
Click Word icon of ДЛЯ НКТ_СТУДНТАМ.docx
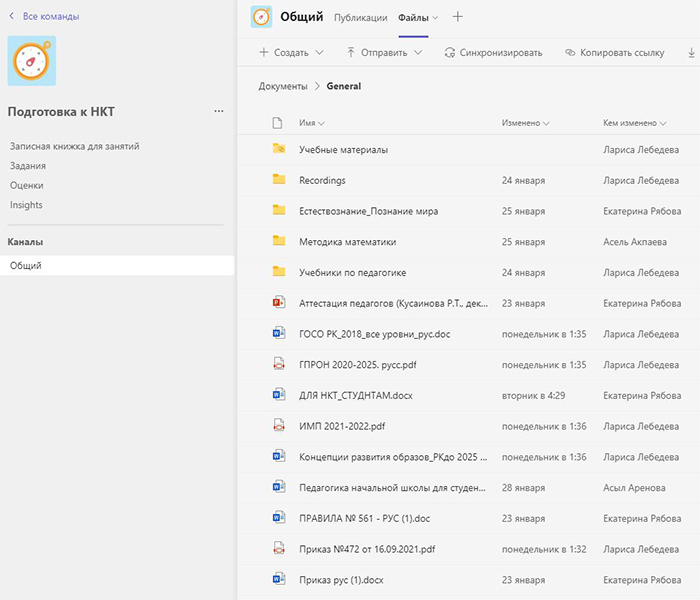(x=279, y=395)
